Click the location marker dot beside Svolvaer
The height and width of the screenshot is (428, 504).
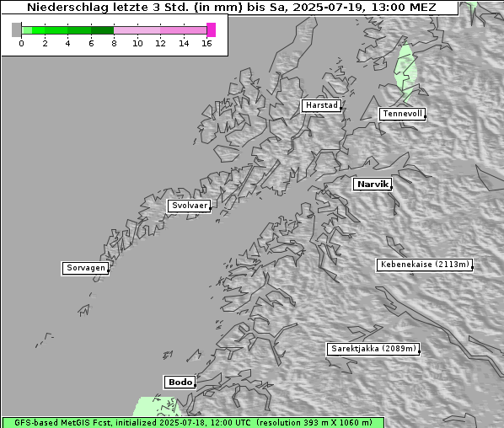210,209
